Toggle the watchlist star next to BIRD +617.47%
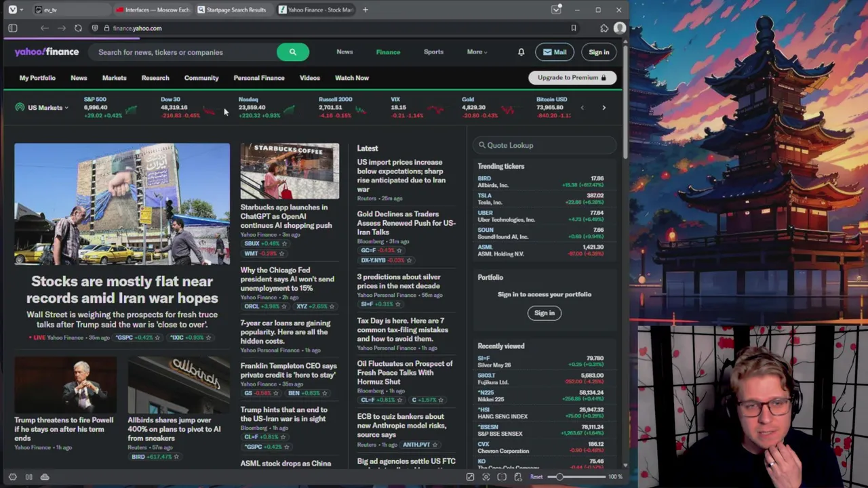This screenshot has height=488, width=868. (x=176, y=457)
